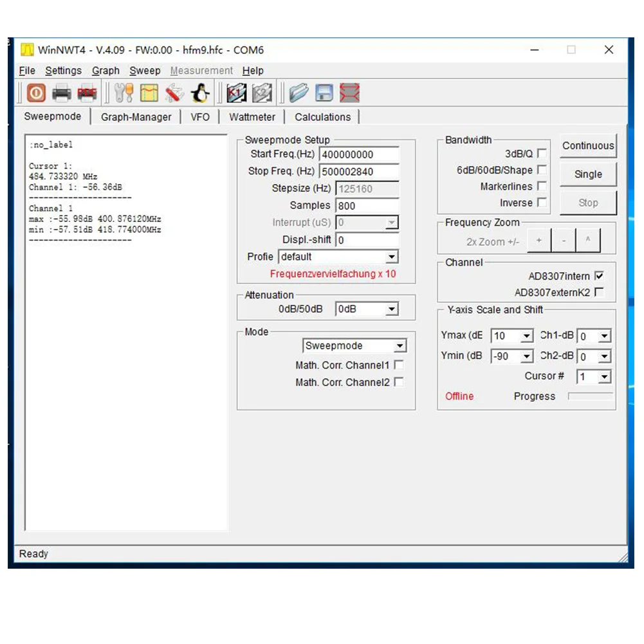Image resolution: width=644 pixels, height=644 pixels.
Task: Select the Sweepmode tab
Action: click(x=53, y=116)
